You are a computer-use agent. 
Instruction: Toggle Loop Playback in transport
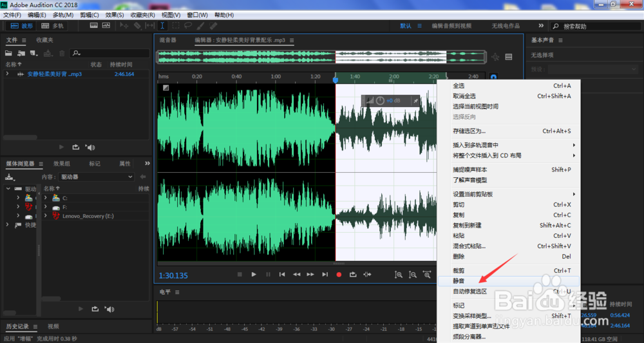pos(353,274)
